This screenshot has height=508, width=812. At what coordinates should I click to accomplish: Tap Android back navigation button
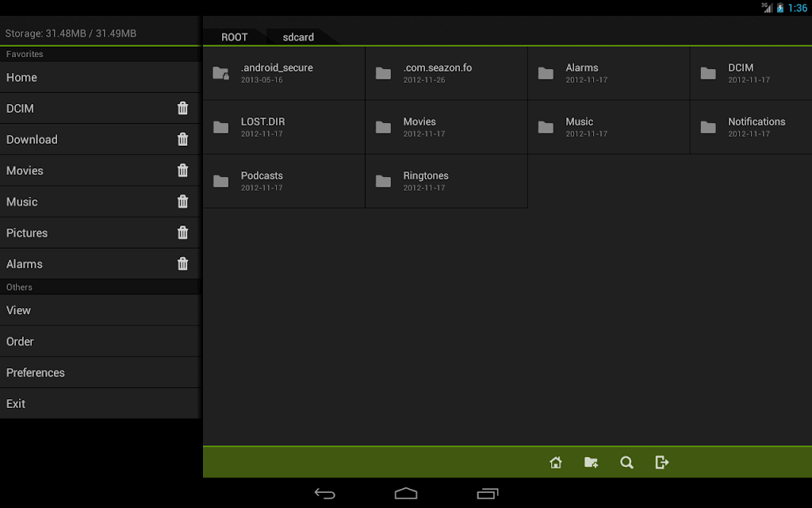[324, 494]
